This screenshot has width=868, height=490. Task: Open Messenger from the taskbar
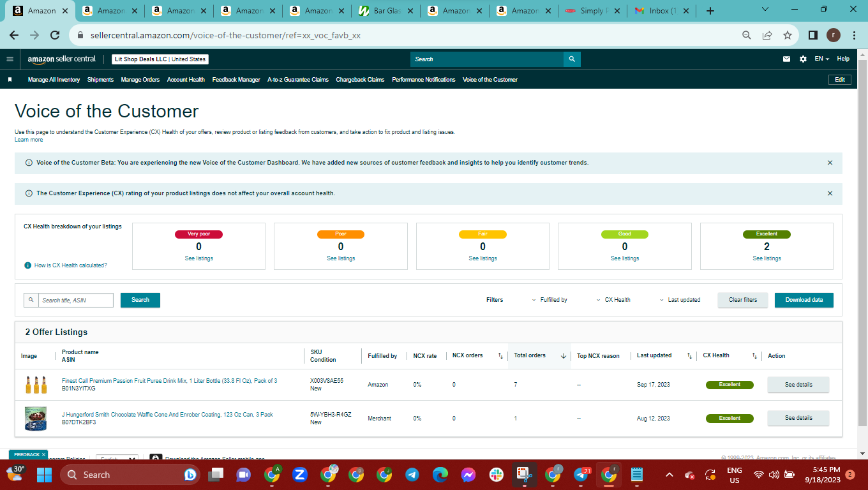[468, 475]
